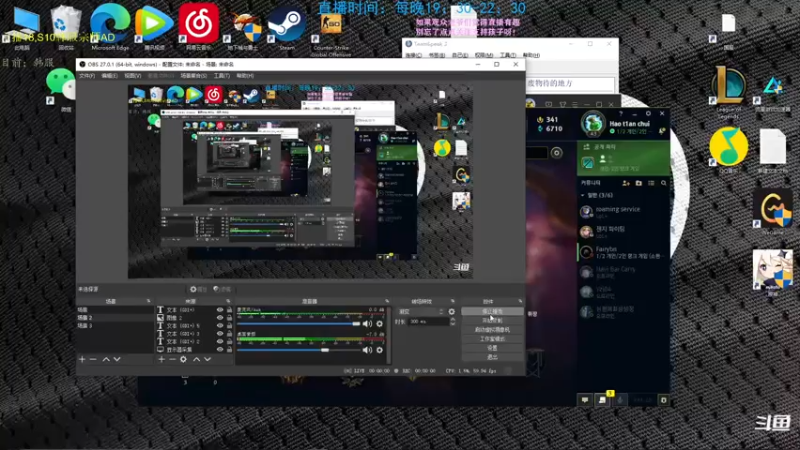Open Steam desktop shortcut
Image resolution: width=800 pixels, height=450 pixels.
287,28
